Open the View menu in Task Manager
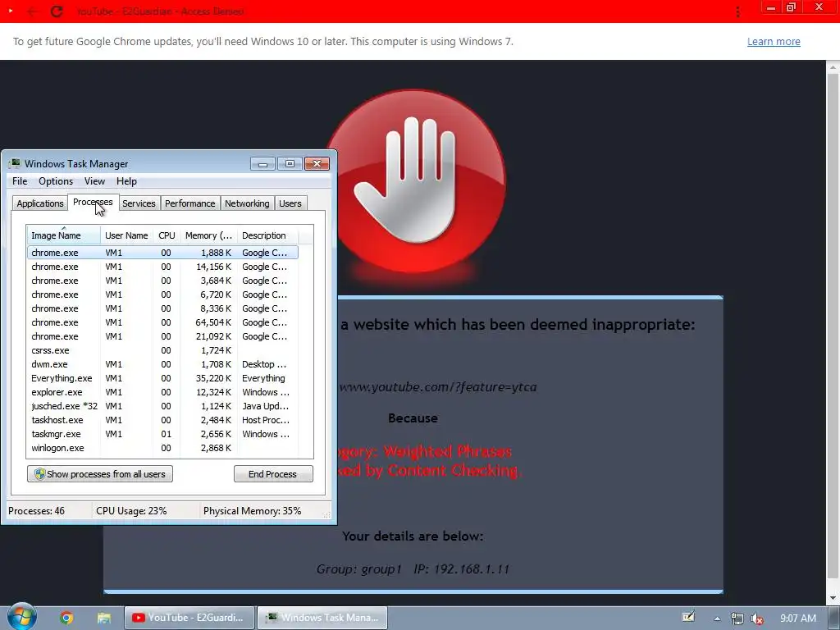 pos(94,181)
